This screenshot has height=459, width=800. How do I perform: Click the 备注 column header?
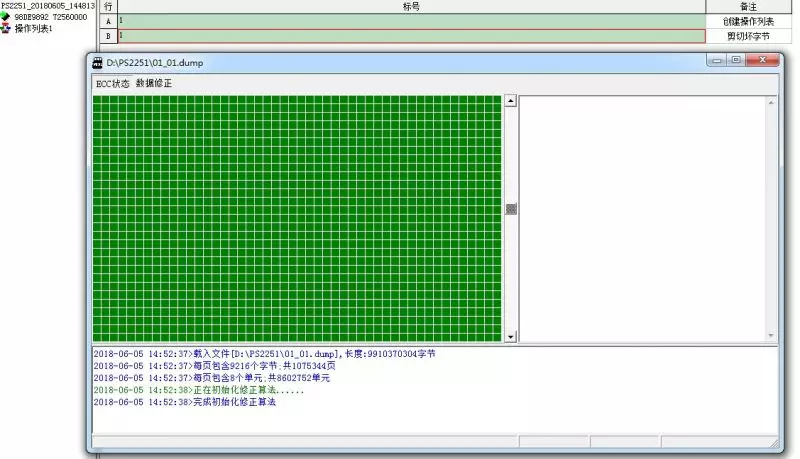point(747,6)
